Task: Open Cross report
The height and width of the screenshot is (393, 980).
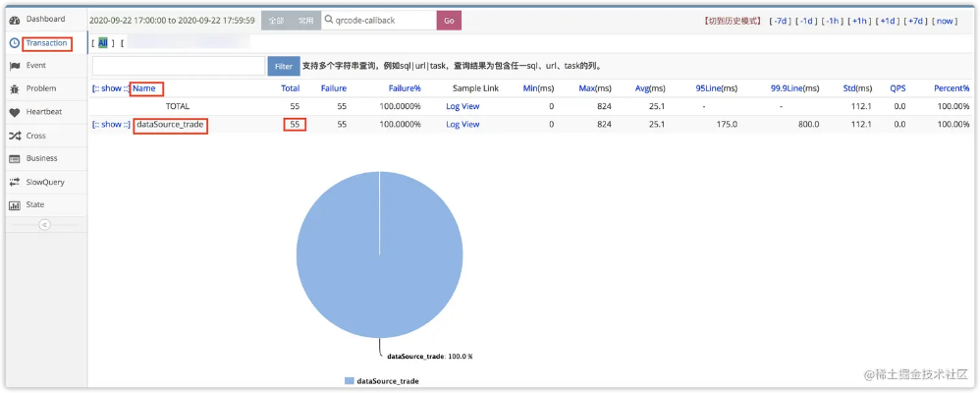Action: [x=36, y=136]
